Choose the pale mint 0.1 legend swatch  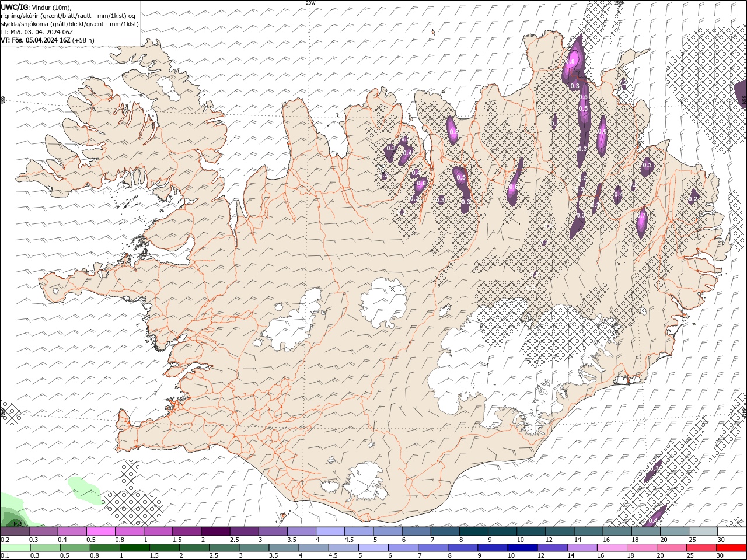15,548
